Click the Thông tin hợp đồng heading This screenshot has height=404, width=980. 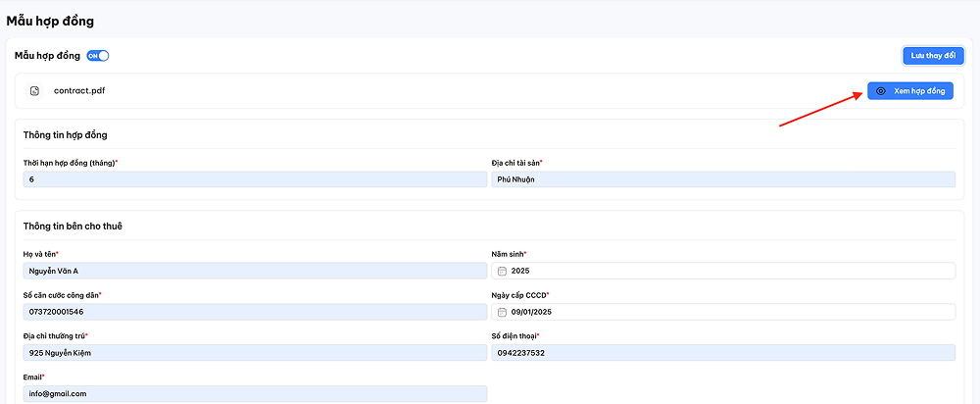coord(65,135)
